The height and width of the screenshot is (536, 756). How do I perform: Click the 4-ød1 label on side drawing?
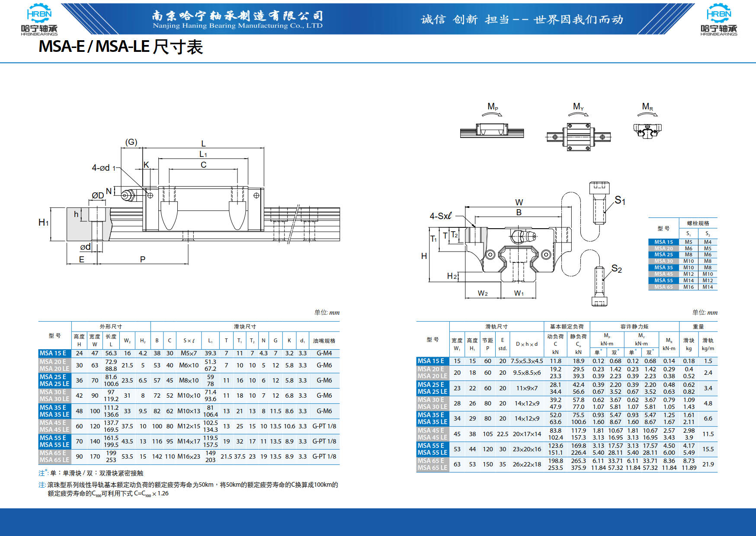click(104, 168)
